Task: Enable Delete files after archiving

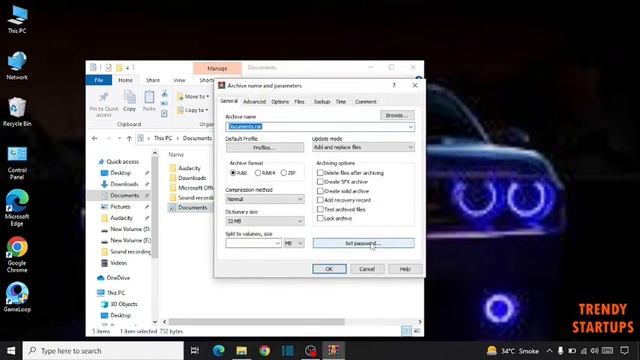Action: 320,173
